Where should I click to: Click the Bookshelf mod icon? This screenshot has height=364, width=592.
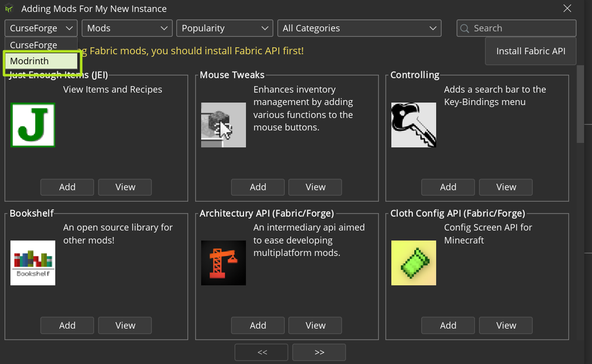33,263
